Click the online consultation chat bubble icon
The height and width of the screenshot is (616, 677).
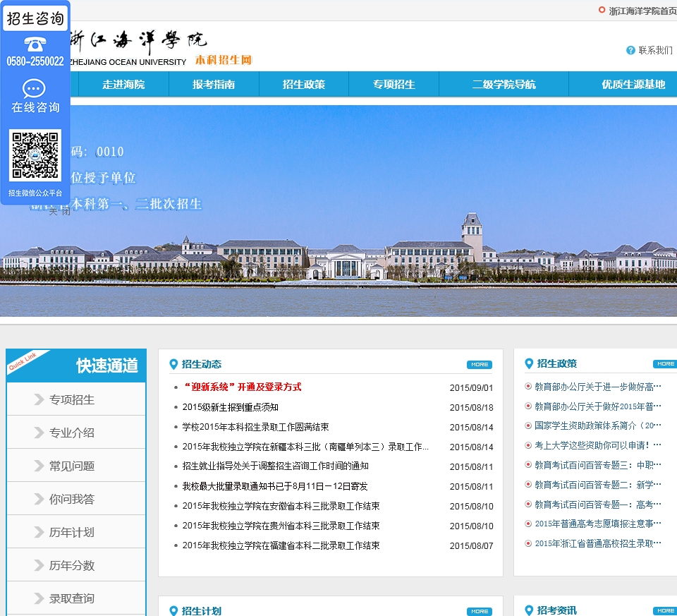(x=34, y=88)
